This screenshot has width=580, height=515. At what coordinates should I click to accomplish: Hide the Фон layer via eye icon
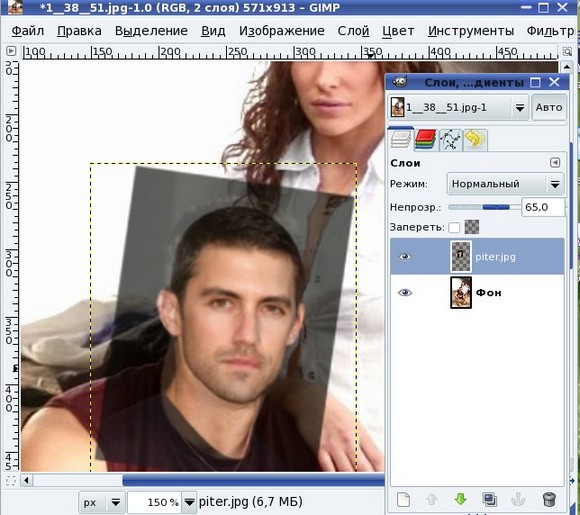point(405,293)
